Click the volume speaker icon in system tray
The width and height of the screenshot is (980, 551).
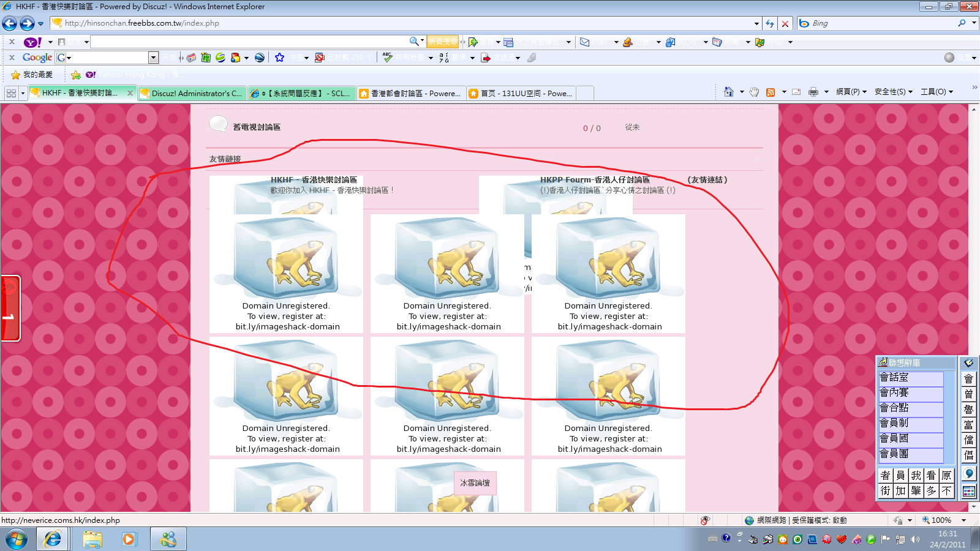tap(915, 539)
